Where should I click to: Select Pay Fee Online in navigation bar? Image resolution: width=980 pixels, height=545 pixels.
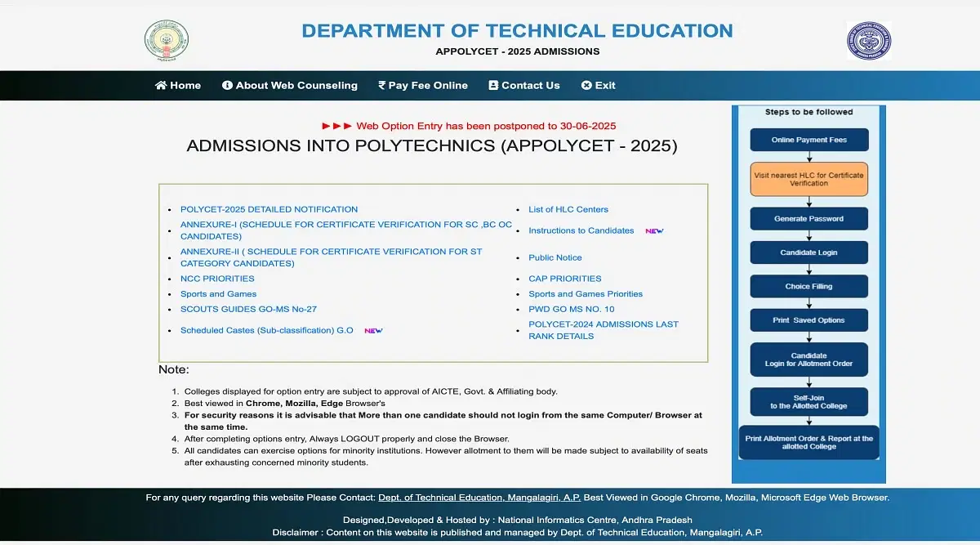[423, 85]
